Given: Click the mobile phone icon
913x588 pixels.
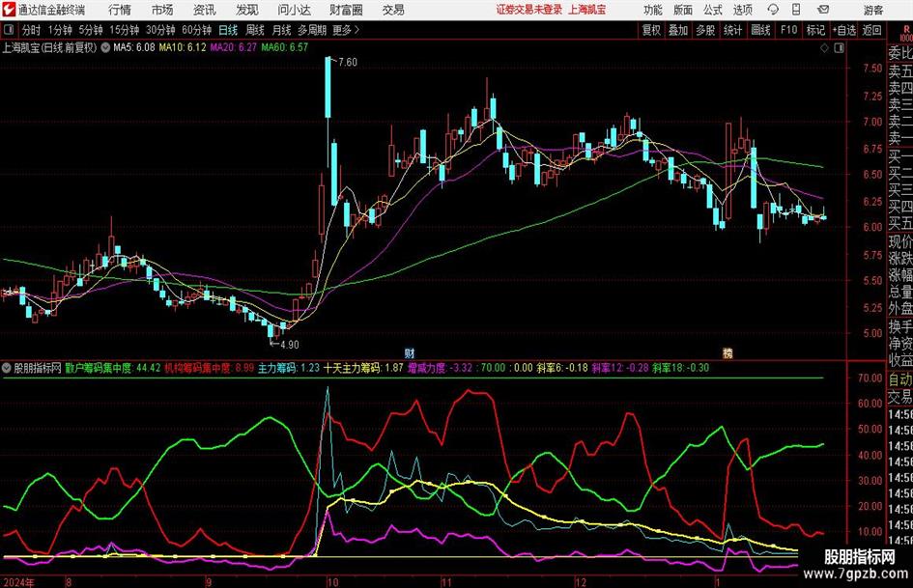Looking at the screenshot, I should tap(796, 10).
